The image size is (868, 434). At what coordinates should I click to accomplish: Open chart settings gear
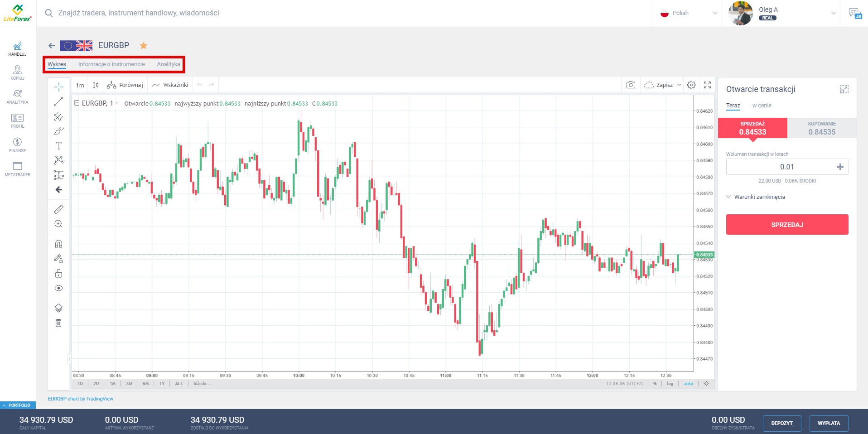[691, 85]
